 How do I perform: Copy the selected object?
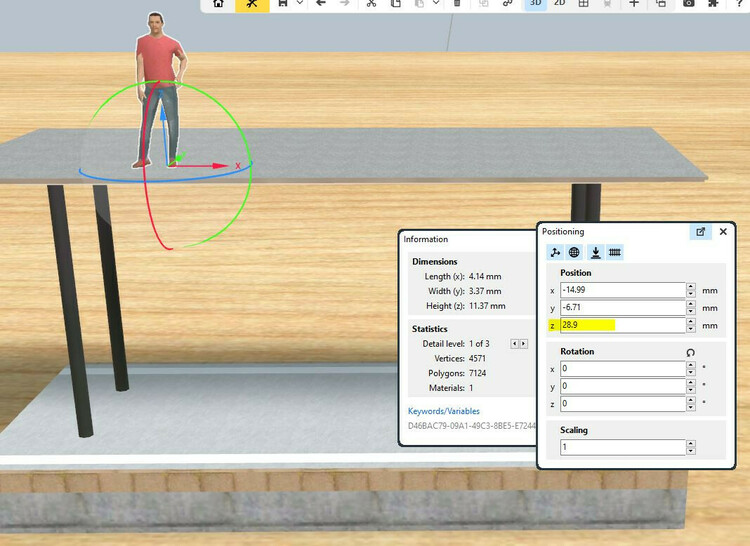click(396, 3)
